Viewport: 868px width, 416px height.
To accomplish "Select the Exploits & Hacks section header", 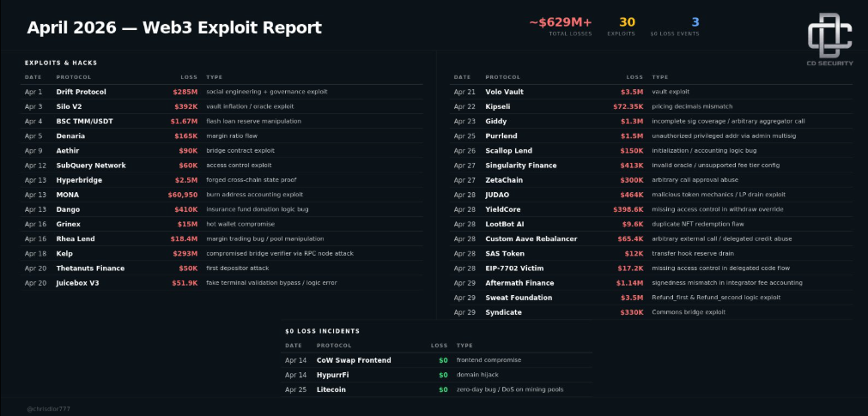I will pyautogui.click(x=61, y=63).
